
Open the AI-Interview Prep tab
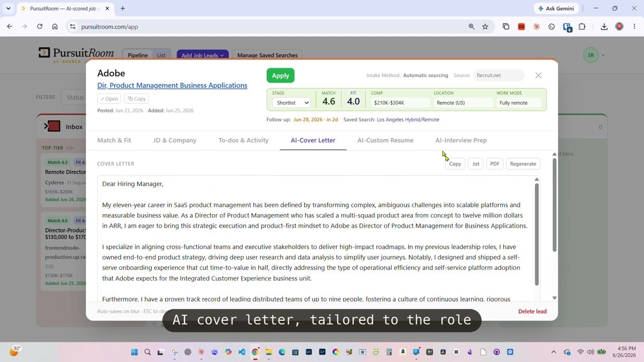(x=461, y=140)
